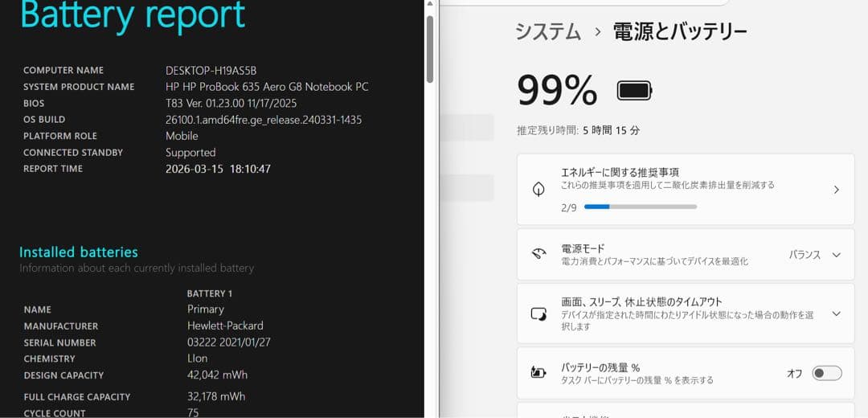Click the Primary battery name value
The height and width of the screenshot is (418, 868).
coord(206,309)
